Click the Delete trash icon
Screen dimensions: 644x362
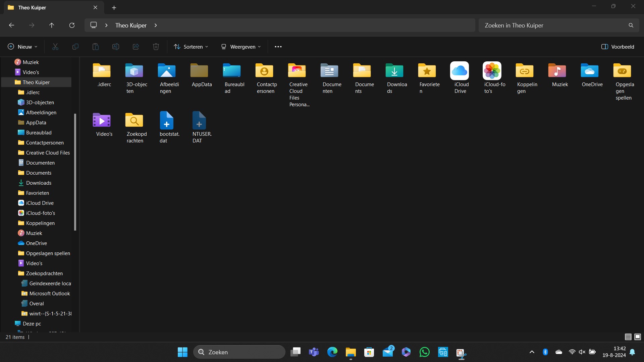click(156, 47)
